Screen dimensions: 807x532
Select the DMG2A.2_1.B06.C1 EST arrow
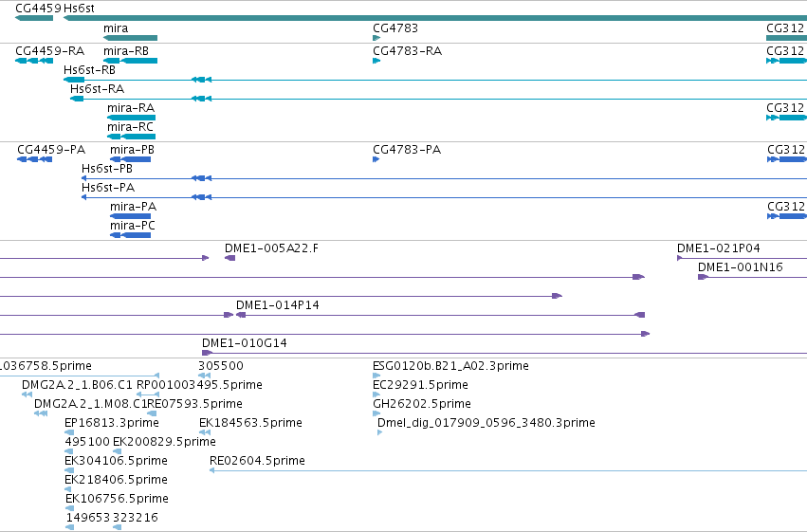[x=28, y=394]
